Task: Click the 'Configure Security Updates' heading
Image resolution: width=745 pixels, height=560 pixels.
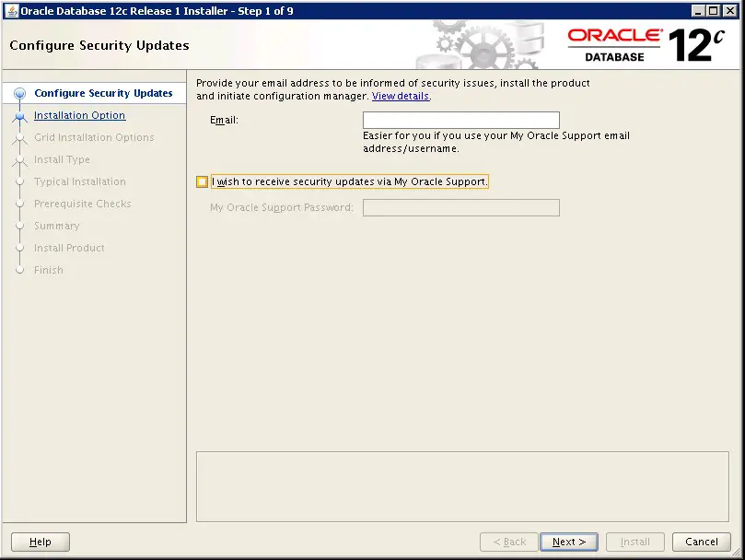Action: pyautogui.click(x=99, y=45)
